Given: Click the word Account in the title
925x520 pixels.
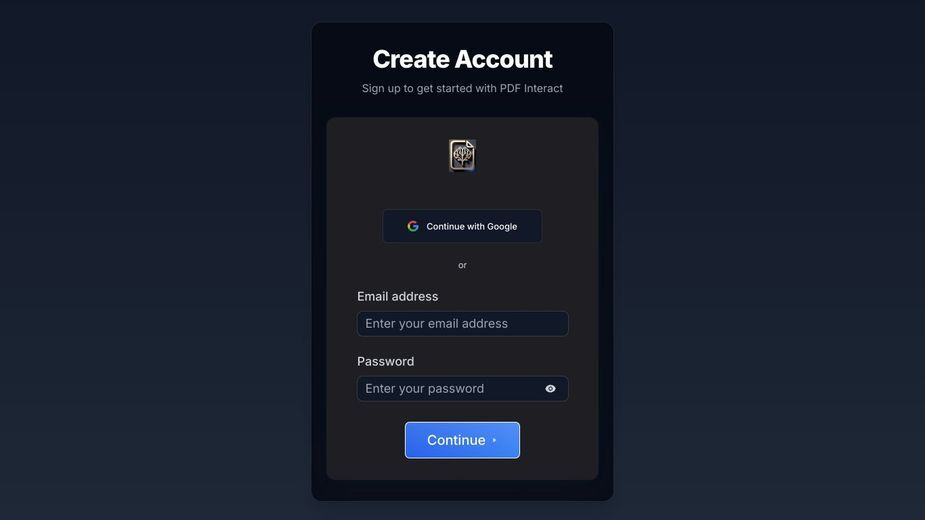Looking at the screenshot, I should click(x=504, y=59).
